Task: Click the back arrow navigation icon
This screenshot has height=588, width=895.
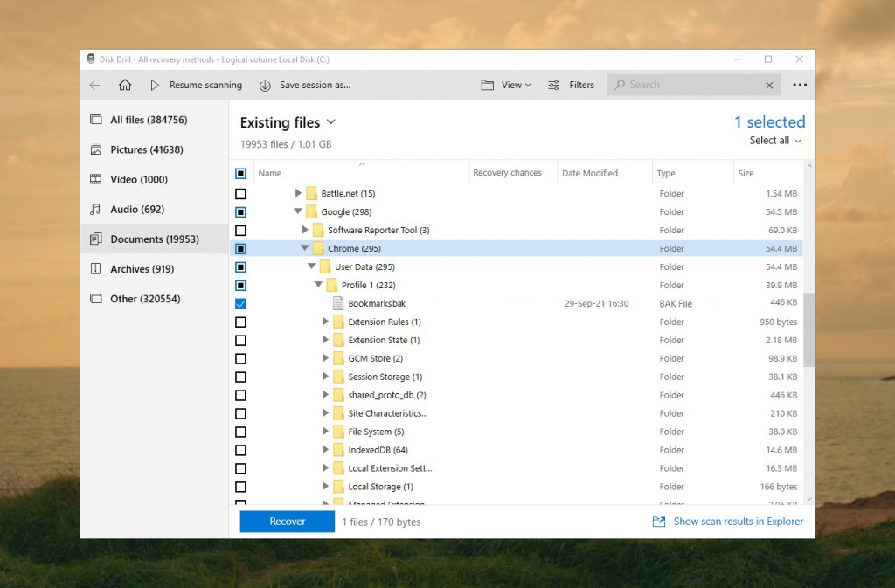Action: (94, 85)
